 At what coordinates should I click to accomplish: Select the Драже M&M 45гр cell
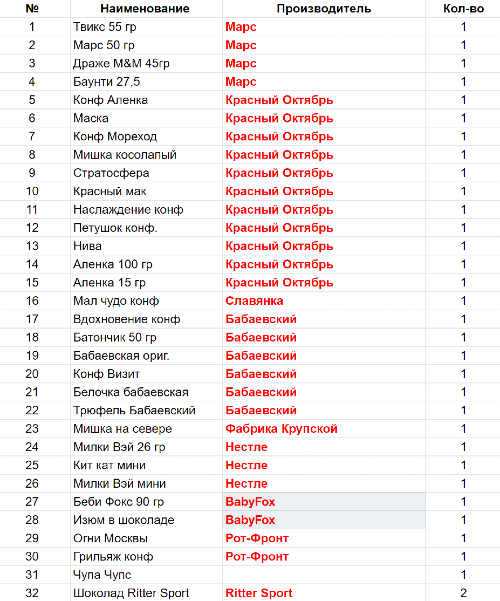pyautogui.click(x=146, y=63)
